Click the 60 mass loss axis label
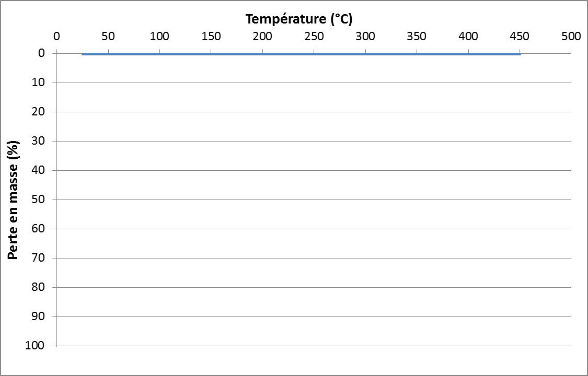This screenshot has height=376, width=588. coord(43,229)
